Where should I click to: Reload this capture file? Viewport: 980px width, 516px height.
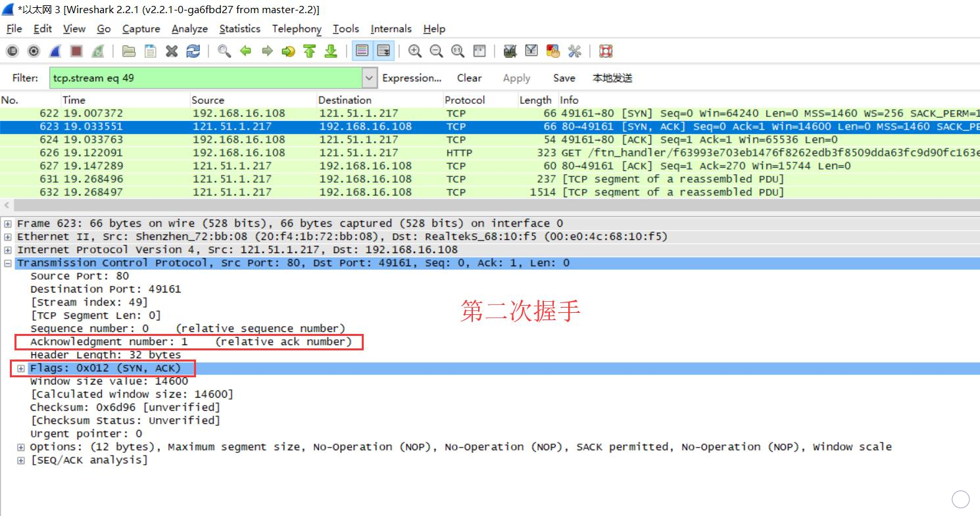pyautogui.click(x=193, y=51)
